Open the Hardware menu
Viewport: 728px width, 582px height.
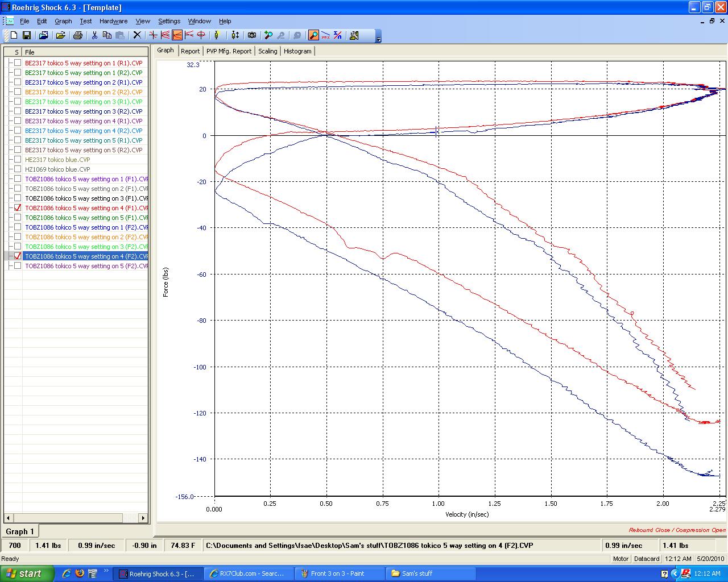pyautogui.click(x=113, y=21)
